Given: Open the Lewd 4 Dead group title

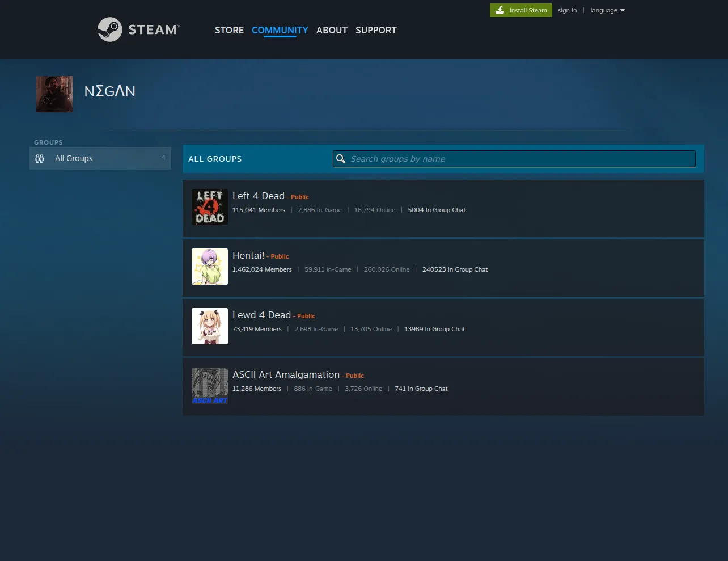Looking at the screenshot, I should 261,315.
